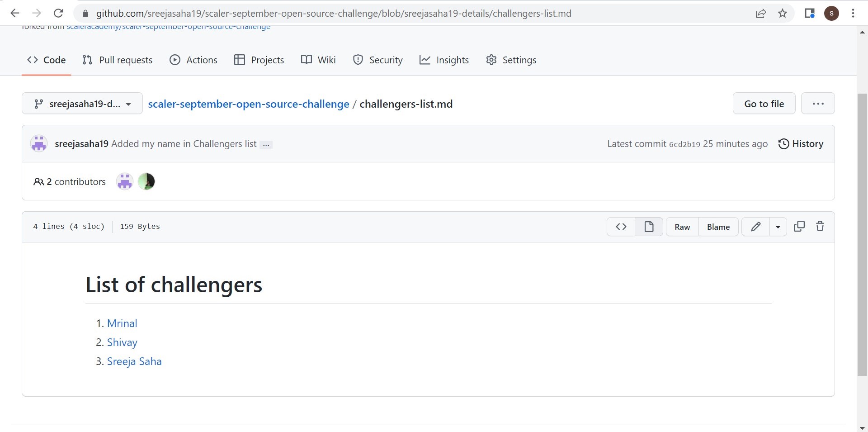
Task: Expand the commit message ellipsis
Action: [266, 145]
